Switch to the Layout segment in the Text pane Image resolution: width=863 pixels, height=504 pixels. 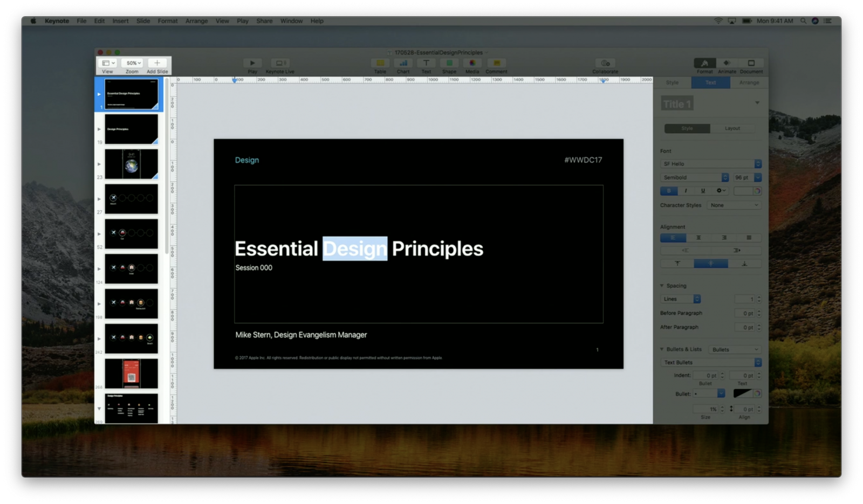732,128
